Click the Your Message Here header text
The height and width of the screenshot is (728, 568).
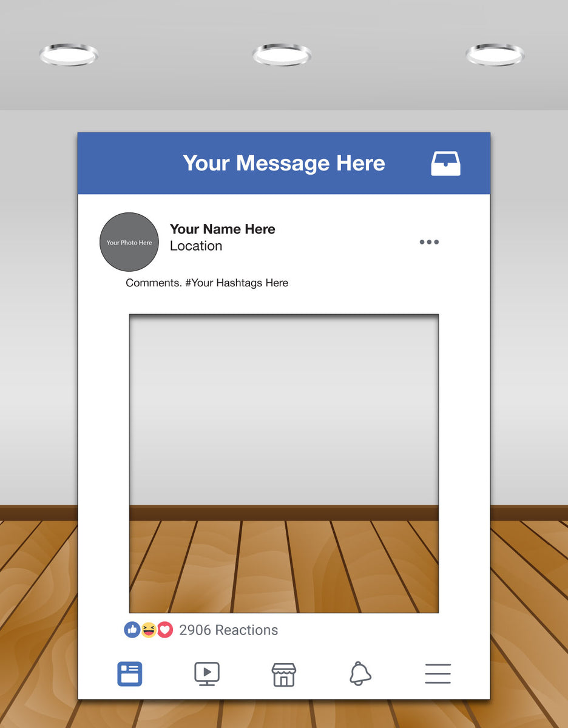pyautogui.click(x=283, y=163)
